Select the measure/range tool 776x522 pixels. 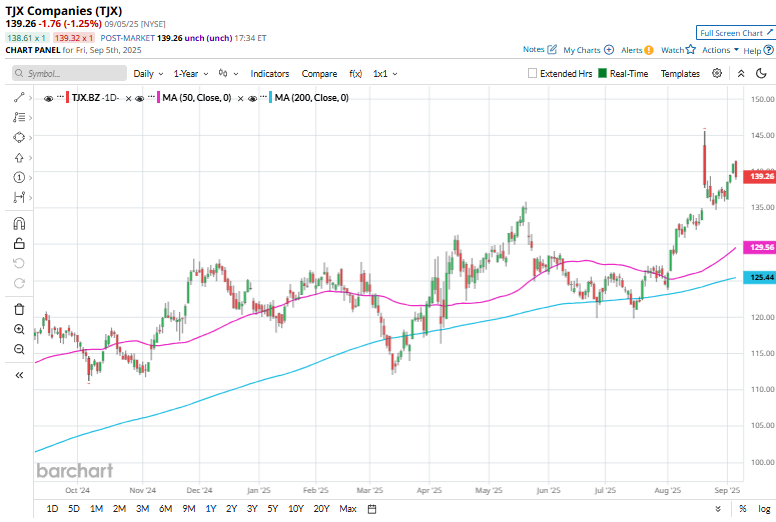pos(19,197)
